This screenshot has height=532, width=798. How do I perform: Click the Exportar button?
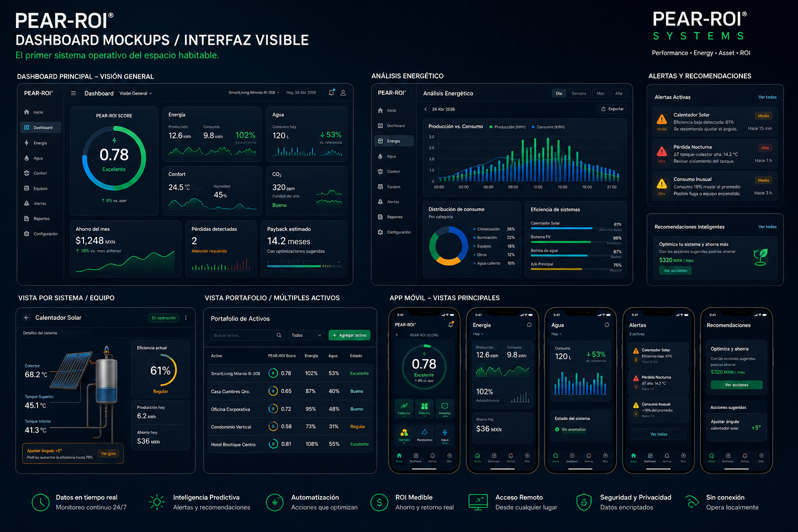coord(613,109)
